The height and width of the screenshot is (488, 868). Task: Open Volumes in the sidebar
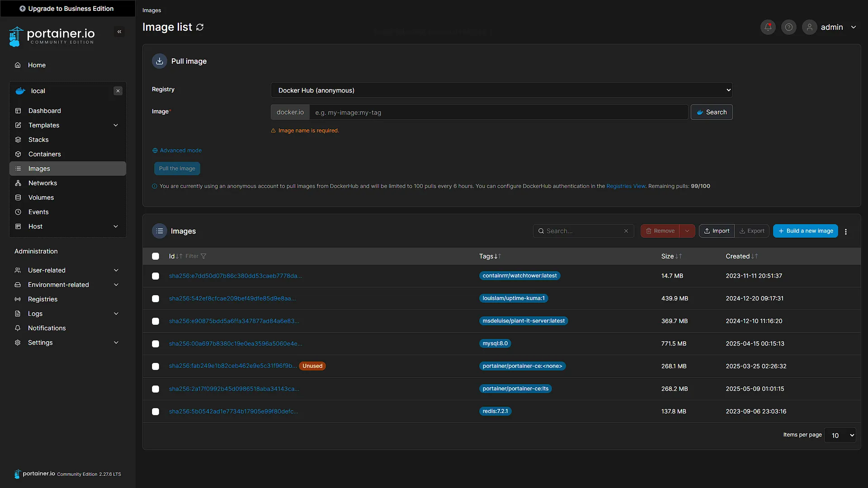(x=67, y=197)
